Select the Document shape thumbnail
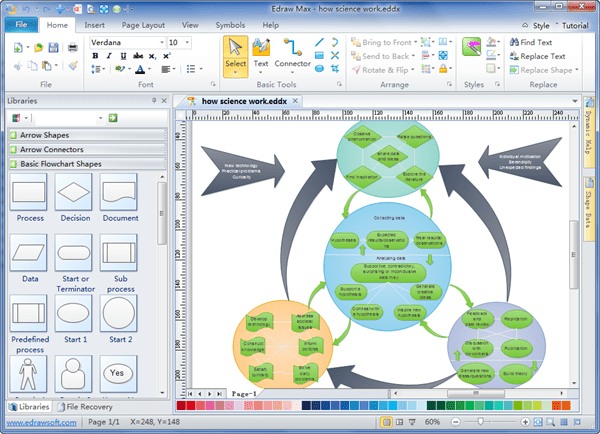600x434 pixels. click(119, 192)
